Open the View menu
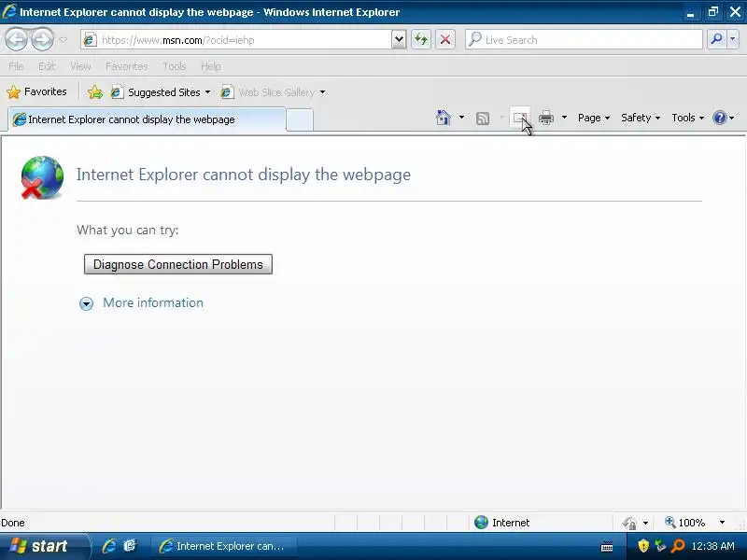Image resolution: width=747 pixels, height=560 pixels. click(x=80, y=66)
